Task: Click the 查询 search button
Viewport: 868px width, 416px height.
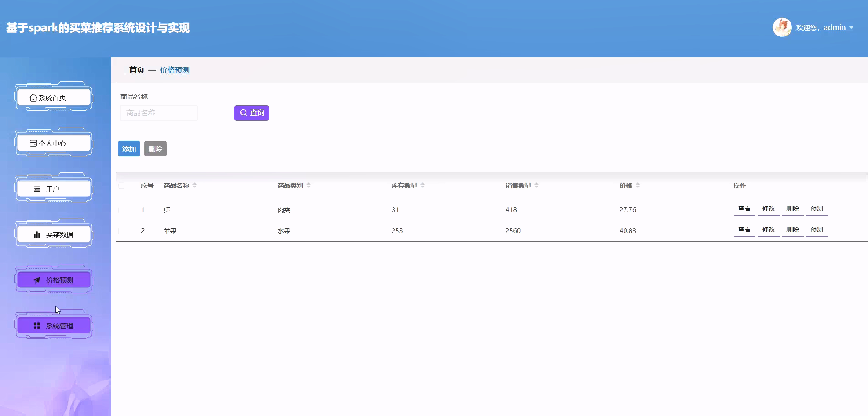Action: tap(252, 113)
